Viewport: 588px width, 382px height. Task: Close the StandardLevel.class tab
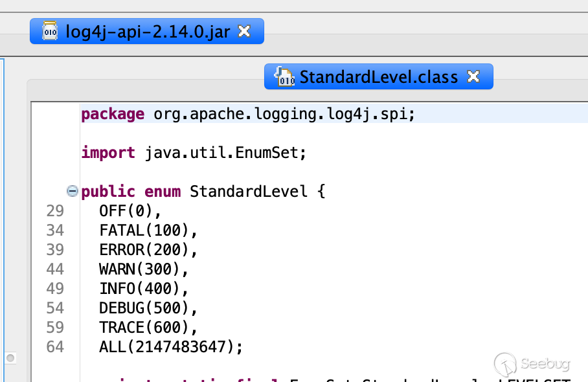pyautogui.click(x=473, y=76)
